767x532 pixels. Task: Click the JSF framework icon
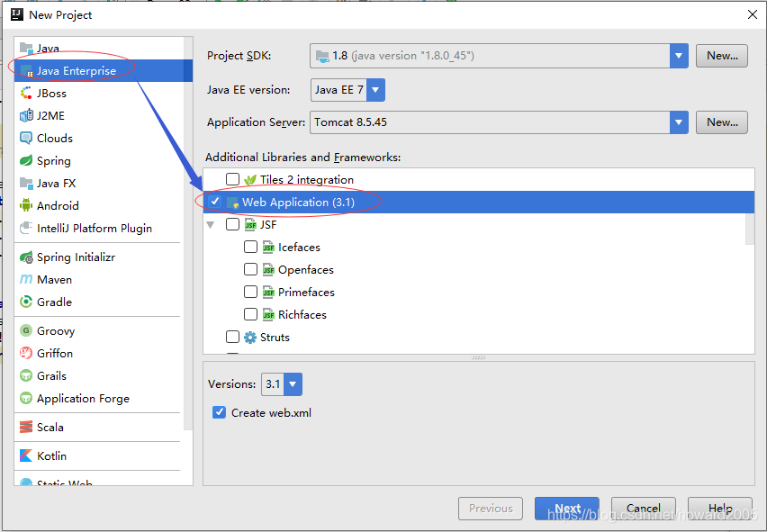coord(250,225)
